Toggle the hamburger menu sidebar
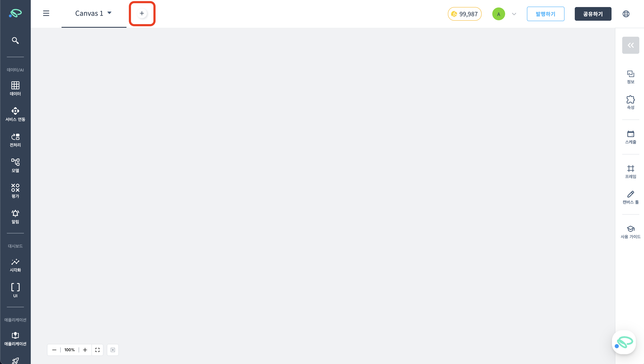The image size is (644, 364). [x=46, y=13]
